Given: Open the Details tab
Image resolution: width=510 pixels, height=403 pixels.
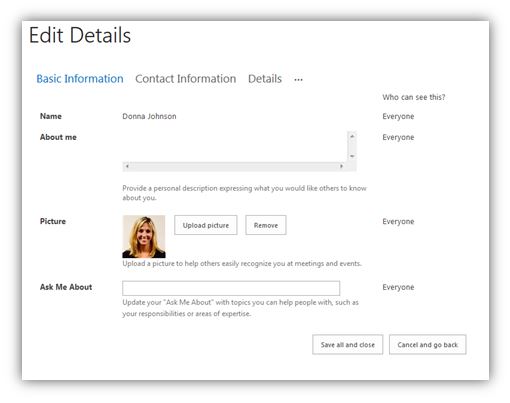Looking at the screenshot, I should coord(265,79).
